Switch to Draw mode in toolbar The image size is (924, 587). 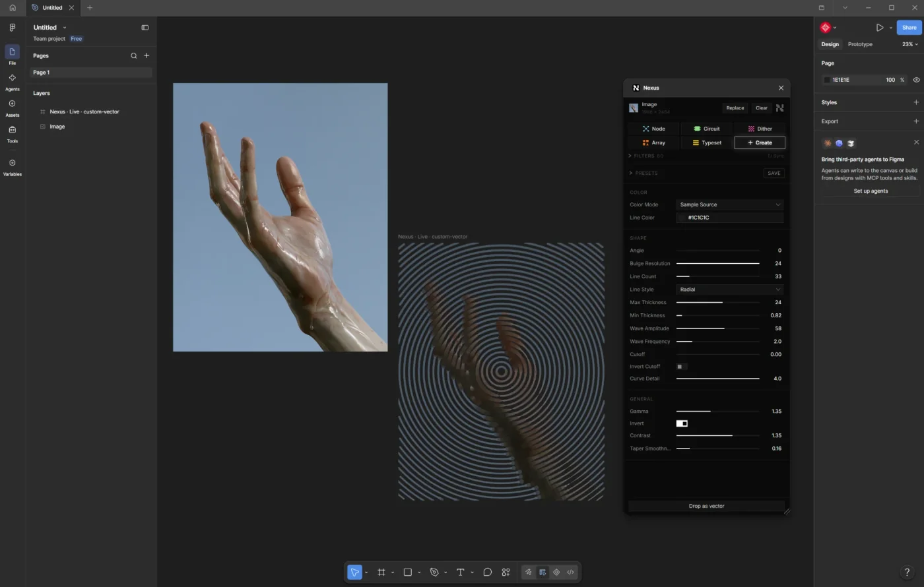[x=528, y=572]
